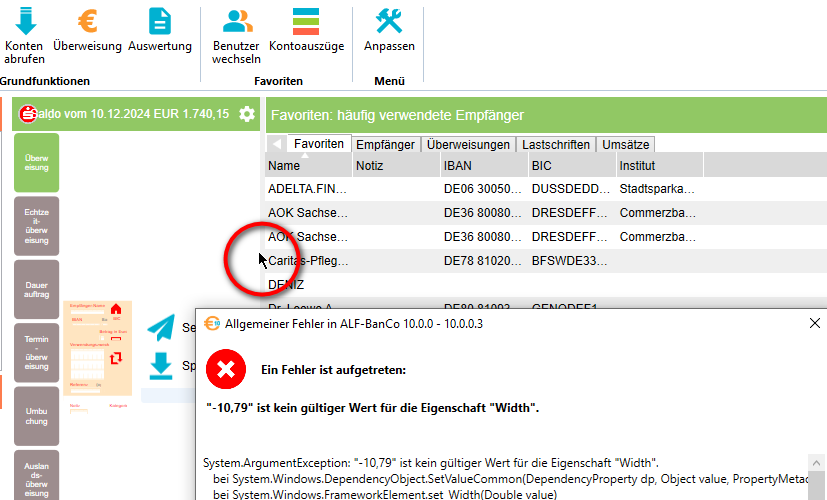
Task: Click the paper plane send icon
Action: coord(161,328)
